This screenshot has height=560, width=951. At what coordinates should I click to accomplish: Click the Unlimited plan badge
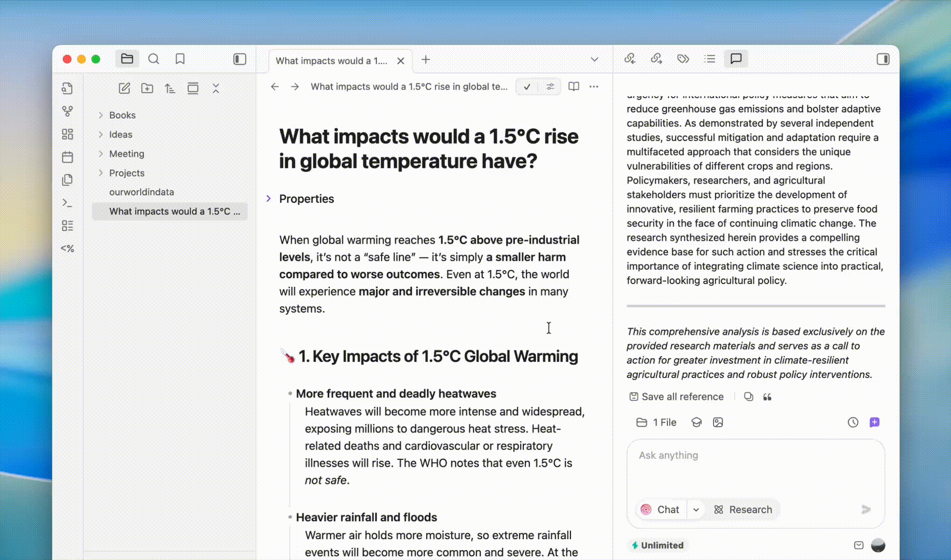point(658,545)
